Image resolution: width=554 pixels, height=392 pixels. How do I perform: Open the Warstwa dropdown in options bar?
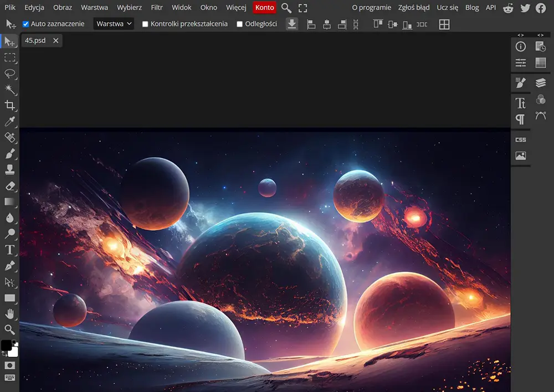114,24
